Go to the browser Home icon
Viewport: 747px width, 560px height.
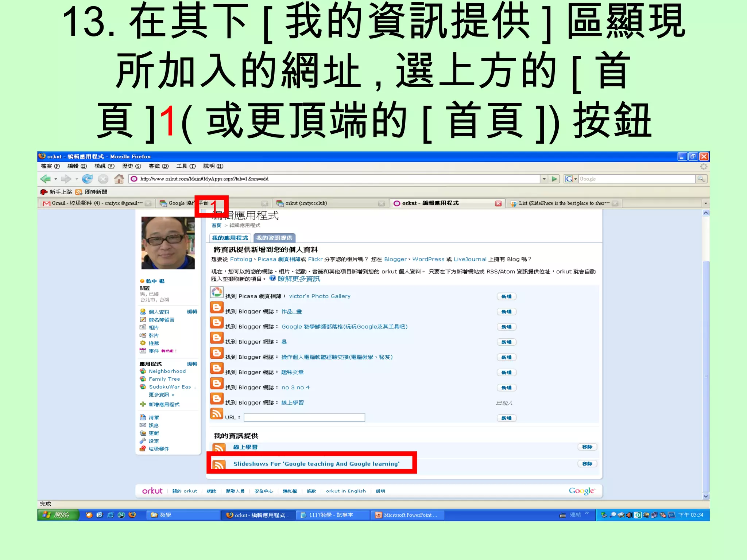119,179
